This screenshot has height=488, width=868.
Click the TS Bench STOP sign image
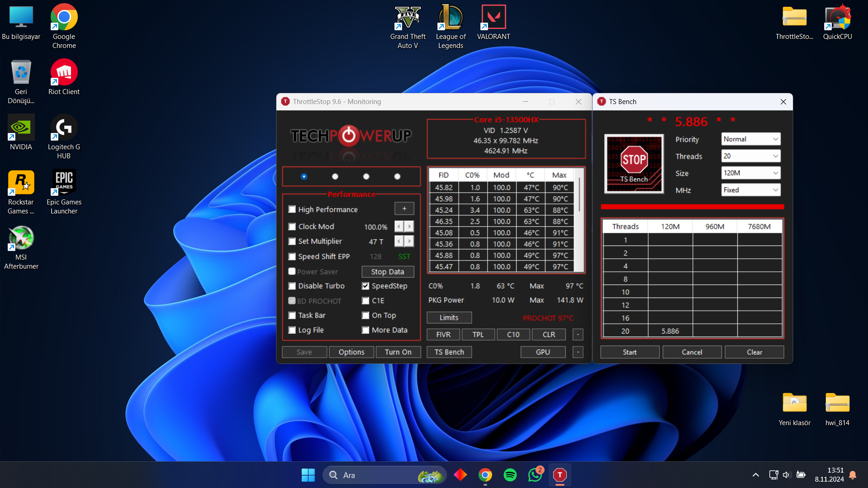634,164
